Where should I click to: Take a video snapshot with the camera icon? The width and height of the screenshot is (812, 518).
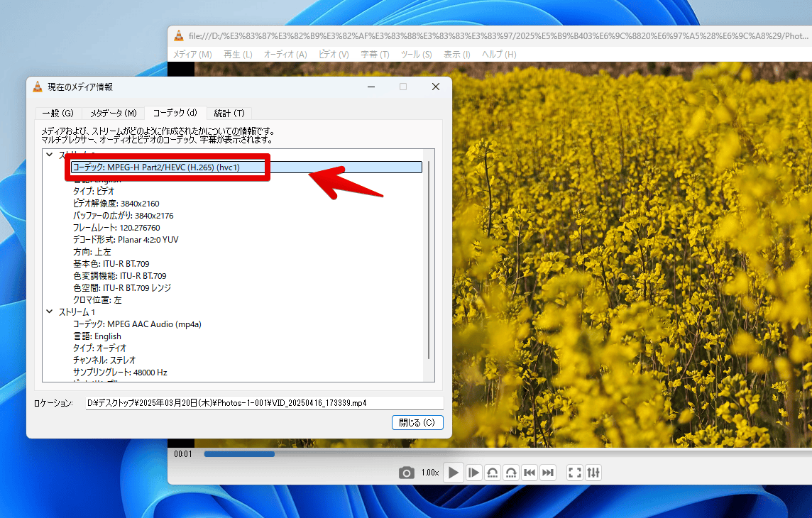(407, 473)
